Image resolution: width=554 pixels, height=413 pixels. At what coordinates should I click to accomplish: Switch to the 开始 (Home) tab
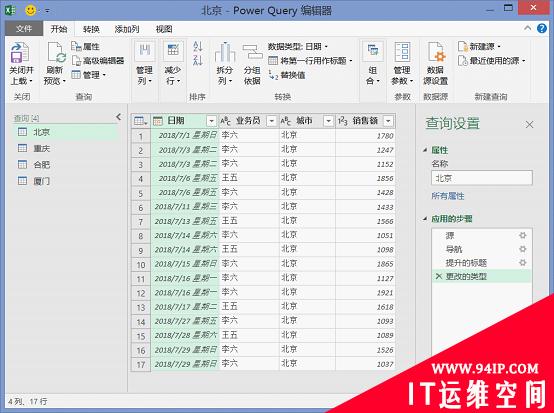(59, 29)
